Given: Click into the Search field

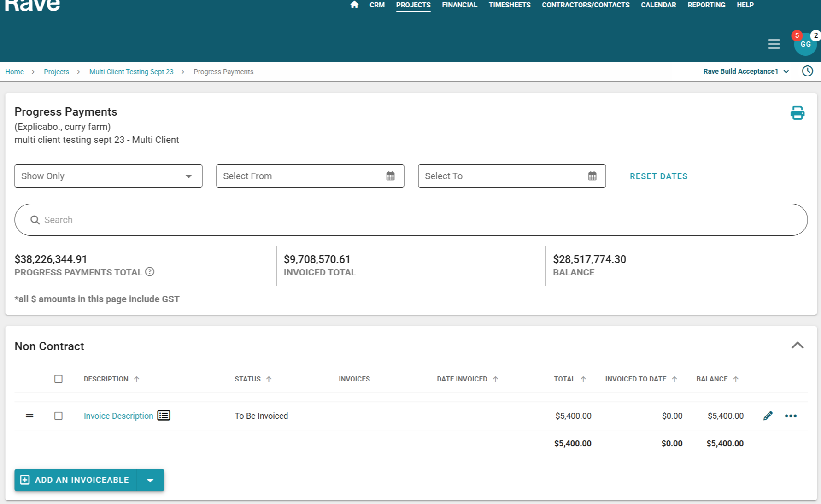Looking at the screenshot, I should tap(410, 220).
